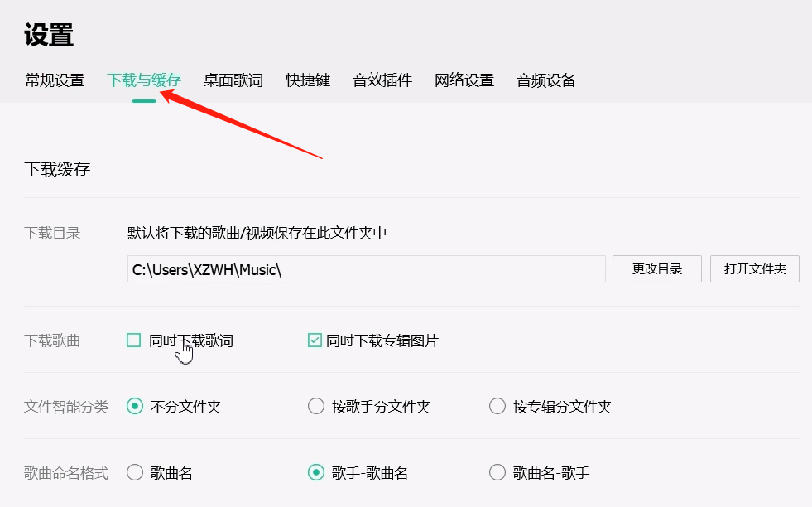Click inside the download directory path field
The image size is (812, 507).
coord(367,268)
